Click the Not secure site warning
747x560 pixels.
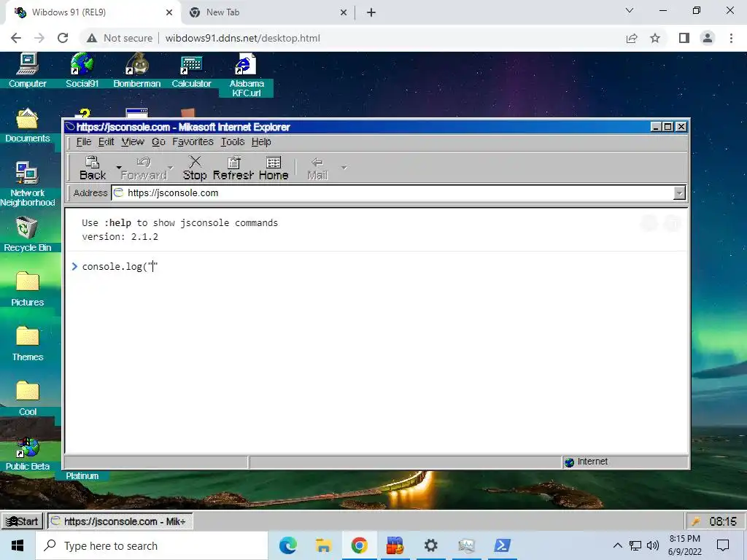(x=120, y=38)
